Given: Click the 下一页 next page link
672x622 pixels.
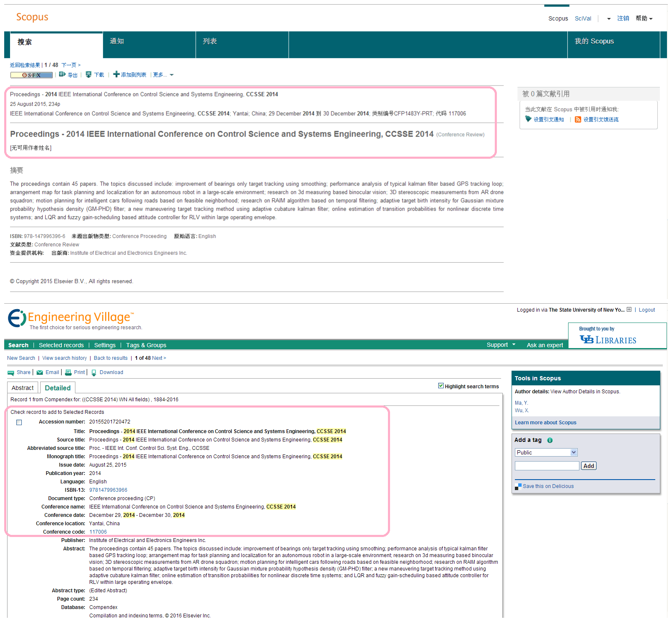Looking at the screenshot, I should [71, 65].
